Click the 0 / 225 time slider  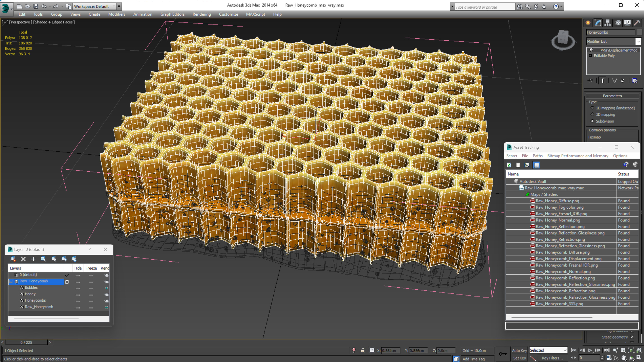(26, 342)
